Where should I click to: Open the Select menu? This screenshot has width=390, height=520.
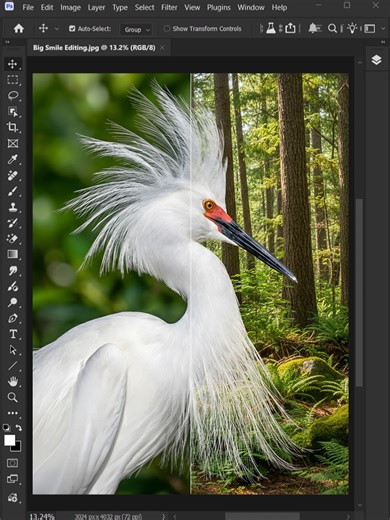tap(144, 7)
